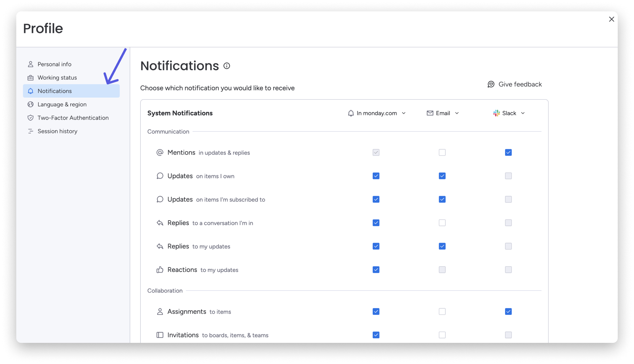
Task: Enable Slack for Updates on items I'm subscribed to
Action: pos(508,199)
